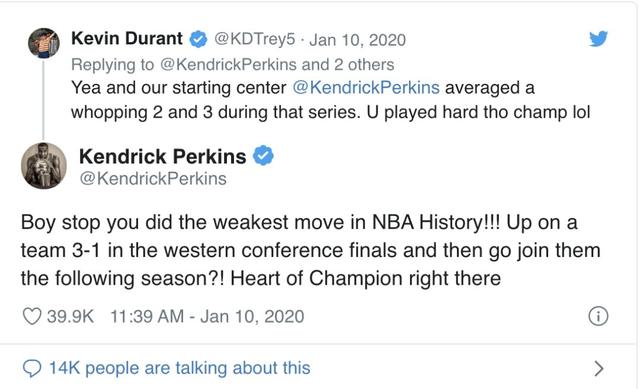Click the Kevin Durant display name
Image resolution: width=640 pixels, height=389 pixels.
127,39
